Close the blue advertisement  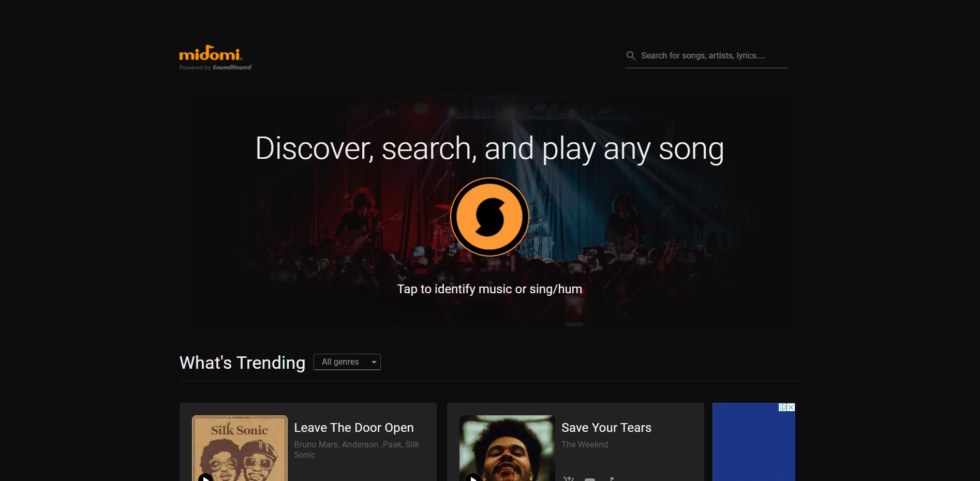click(791, 408)
